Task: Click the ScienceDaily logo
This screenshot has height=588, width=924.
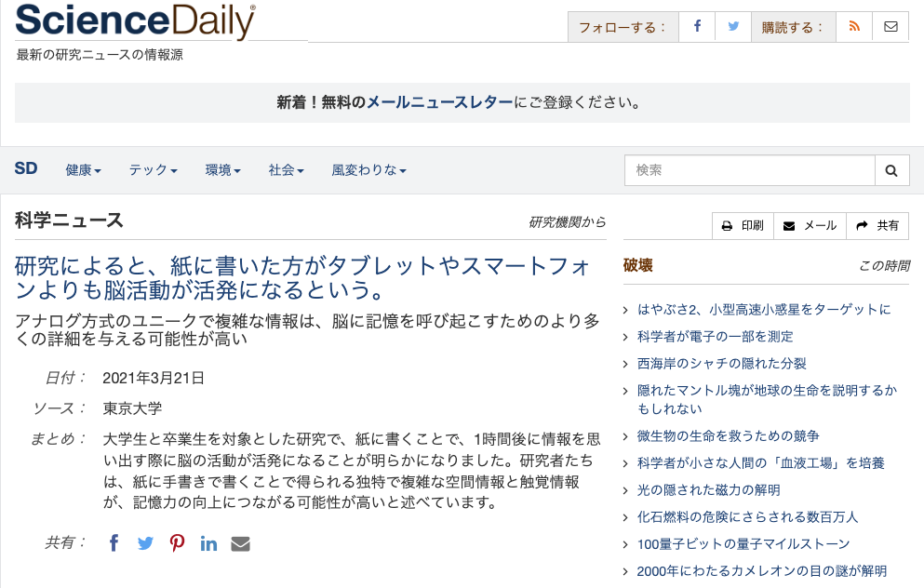Action: point(135,21)
